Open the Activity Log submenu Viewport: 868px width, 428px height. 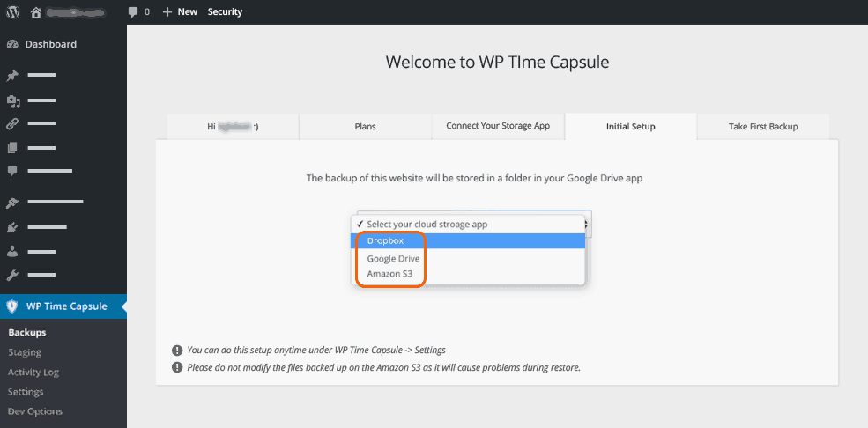tap(33, 373)
